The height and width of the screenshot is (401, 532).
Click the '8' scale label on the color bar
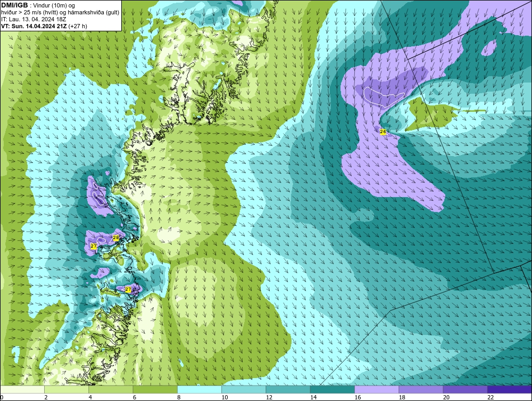(179, 398)
